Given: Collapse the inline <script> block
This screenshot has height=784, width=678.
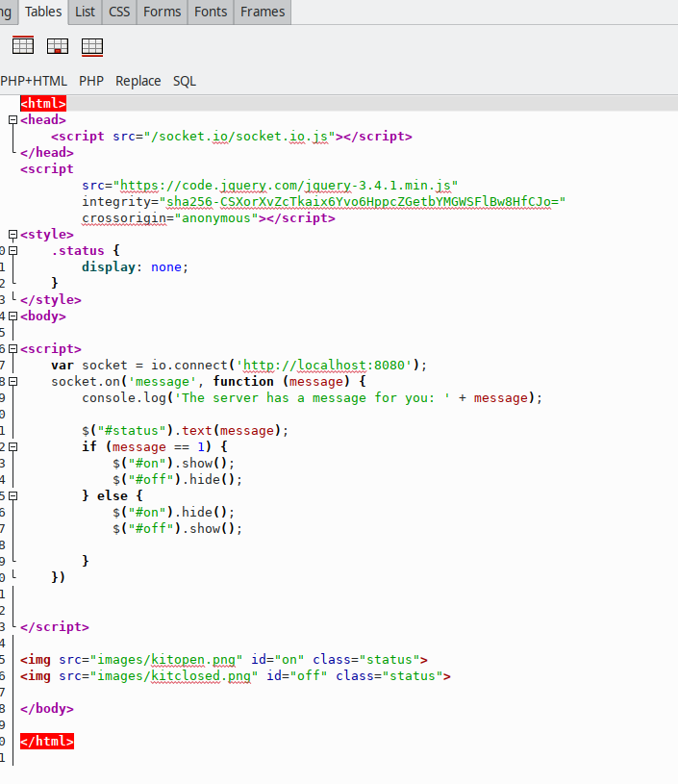Looking at the screenshot, I should click(13, 349).
